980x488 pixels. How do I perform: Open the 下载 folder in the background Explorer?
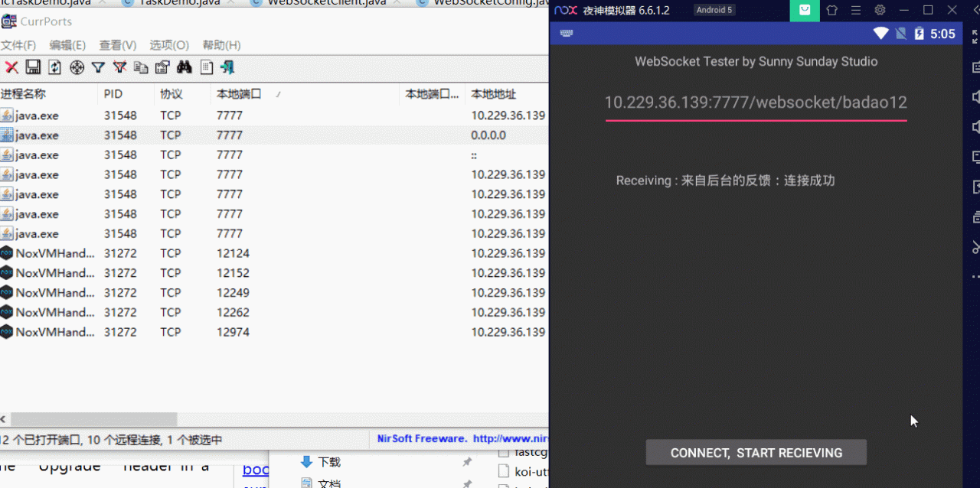[x=329, y=462]
